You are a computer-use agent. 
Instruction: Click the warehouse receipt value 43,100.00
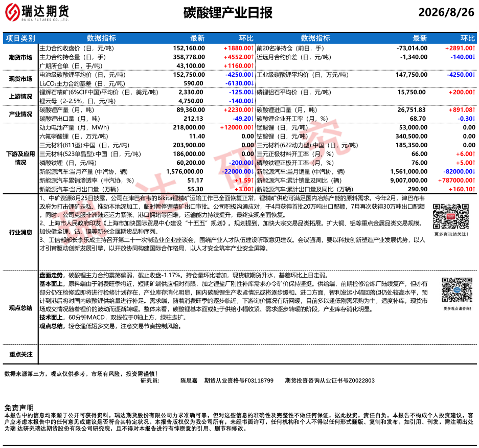point(191,66)
